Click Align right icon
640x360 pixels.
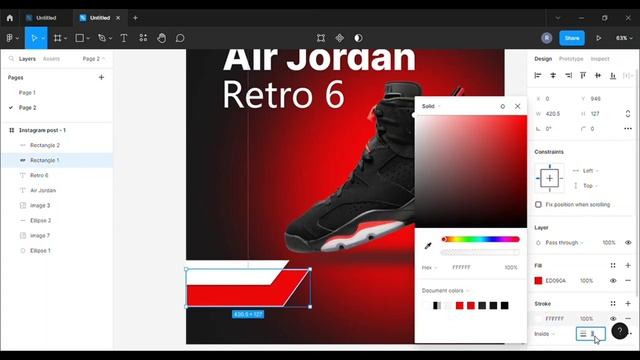(568, 76)
